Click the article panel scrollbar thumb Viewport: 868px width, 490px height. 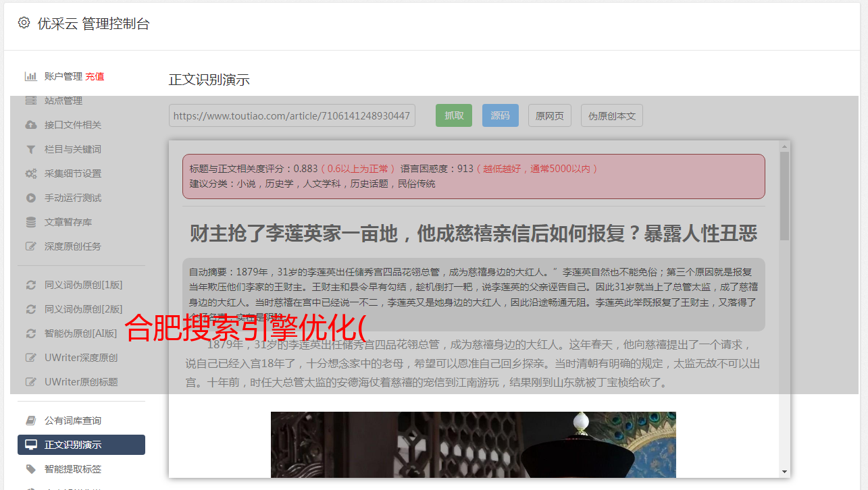784,196
